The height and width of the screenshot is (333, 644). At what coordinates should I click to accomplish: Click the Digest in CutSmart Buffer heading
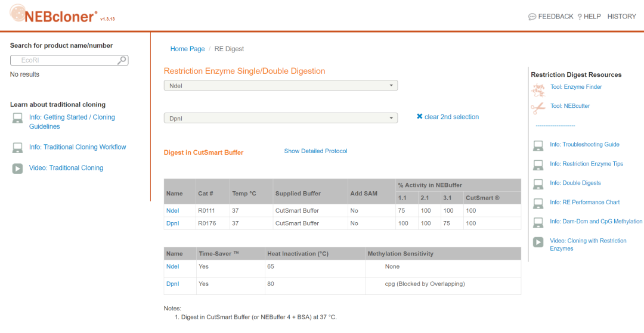[204, 153]
